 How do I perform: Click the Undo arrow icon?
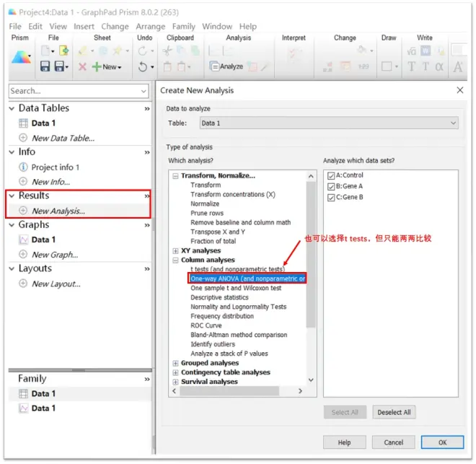click(144, 66)
